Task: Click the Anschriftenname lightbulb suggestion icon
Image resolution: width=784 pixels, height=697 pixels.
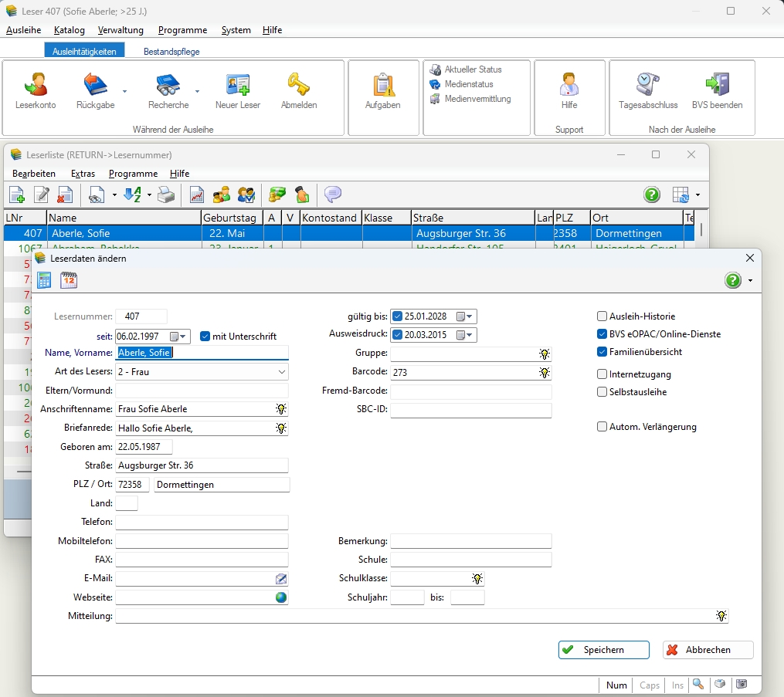Action: 281,409
